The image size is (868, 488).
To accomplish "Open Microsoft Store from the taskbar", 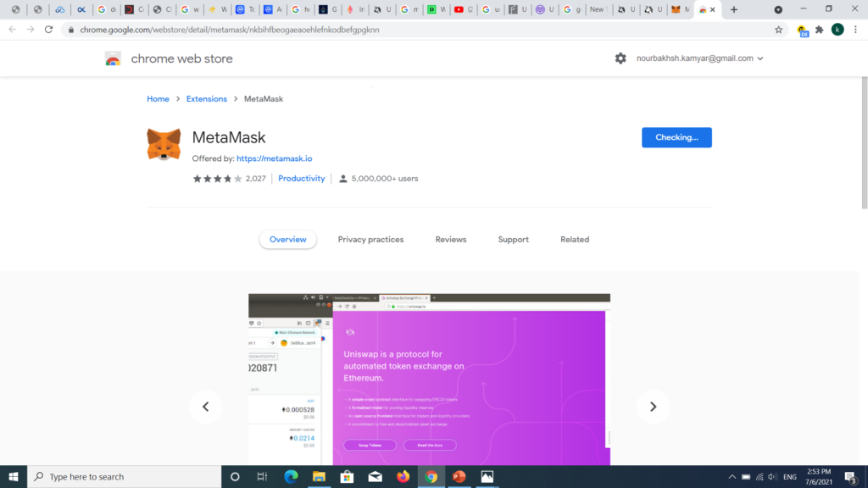I will (x=347, y=476).
